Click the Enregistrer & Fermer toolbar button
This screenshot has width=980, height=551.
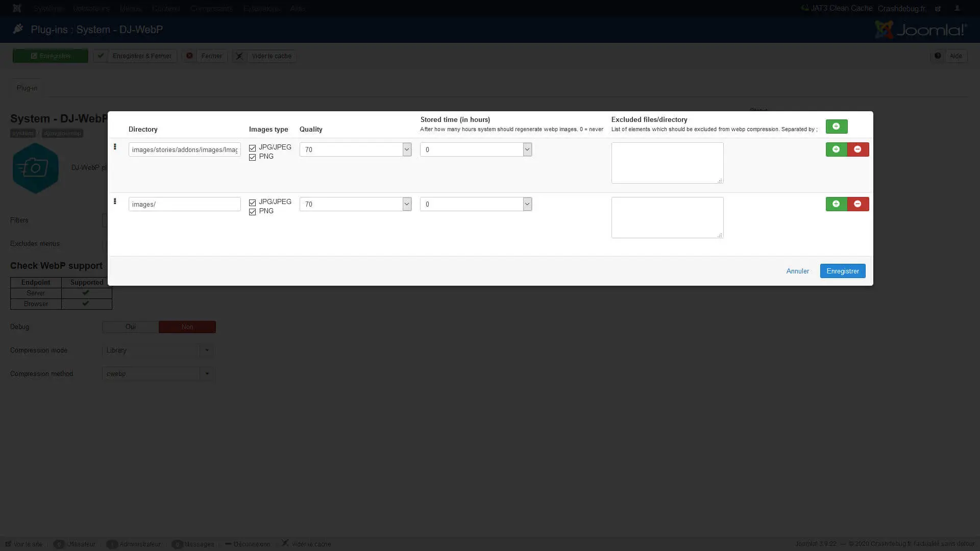(x=135, y=56)
